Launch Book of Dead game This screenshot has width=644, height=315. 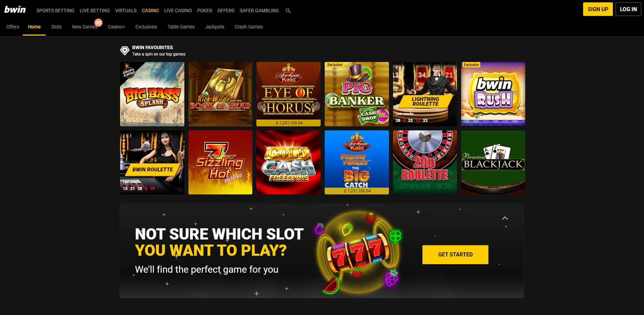220,94
